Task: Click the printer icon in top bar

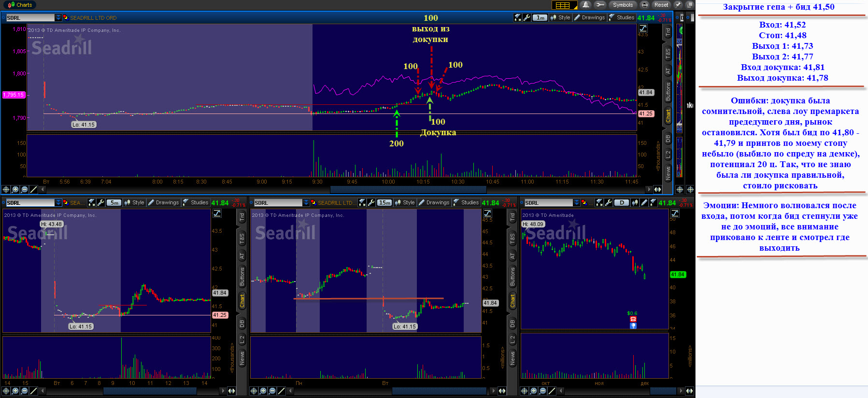Action: coord(644,5)
